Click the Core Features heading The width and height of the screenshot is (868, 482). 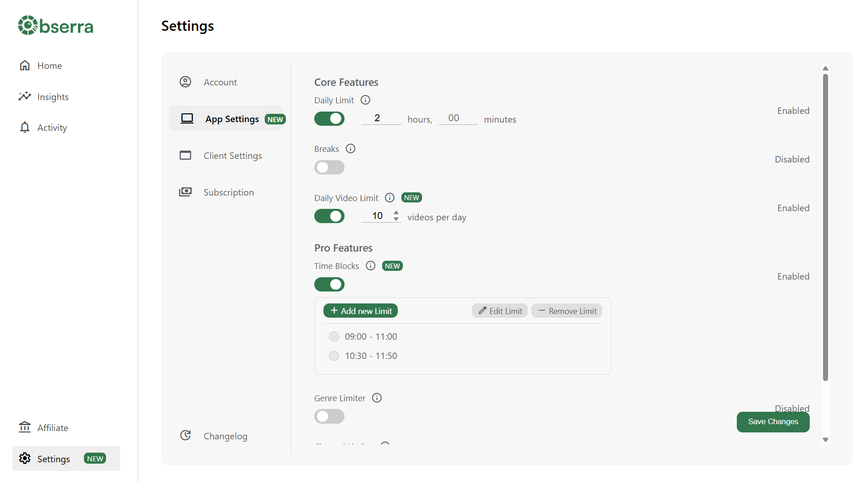[346, 82]
